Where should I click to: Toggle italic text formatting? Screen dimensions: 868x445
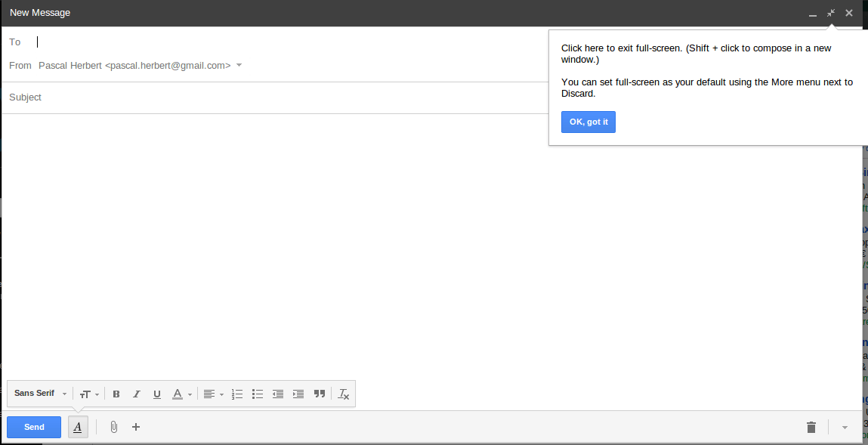(137, 394)
